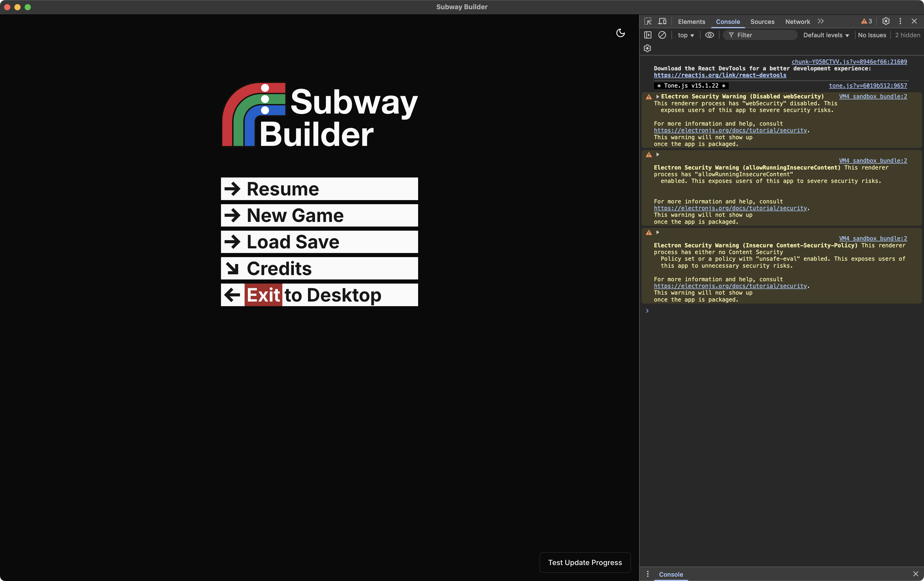Open the console settings gear
This screenshot has width=924, height=581.
point(647,48)
